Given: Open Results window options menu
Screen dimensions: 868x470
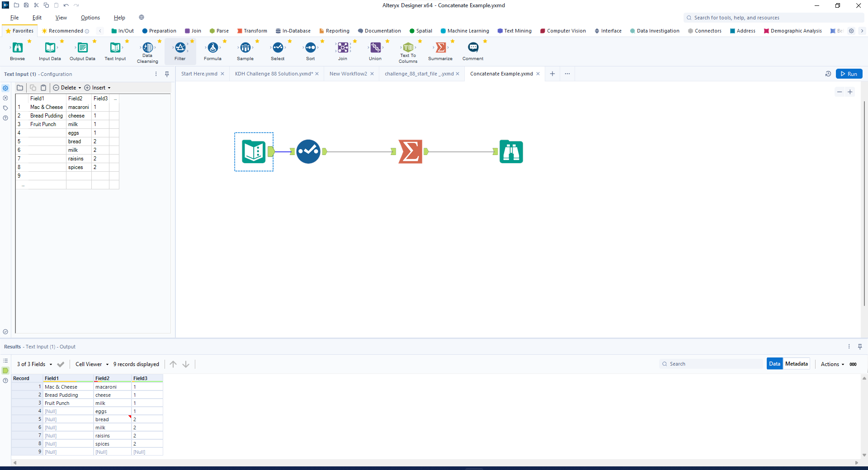Looking at the screenshot, I should (849, 347).
